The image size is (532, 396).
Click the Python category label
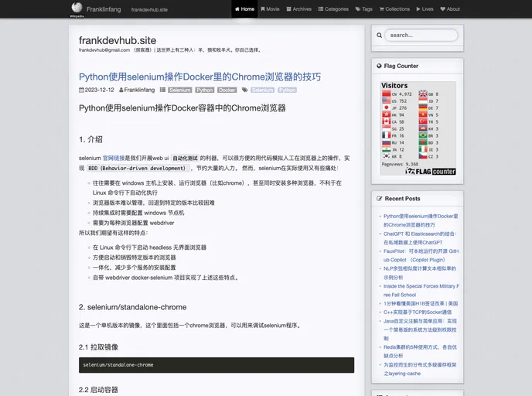click(205, 90)
